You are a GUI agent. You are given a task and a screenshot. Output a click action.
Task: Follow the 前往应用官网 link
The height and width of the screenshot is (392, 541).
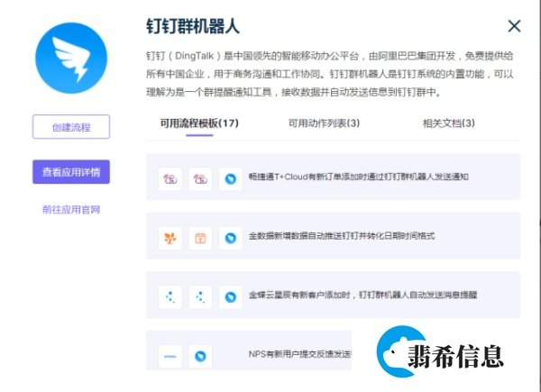(71, 209)
